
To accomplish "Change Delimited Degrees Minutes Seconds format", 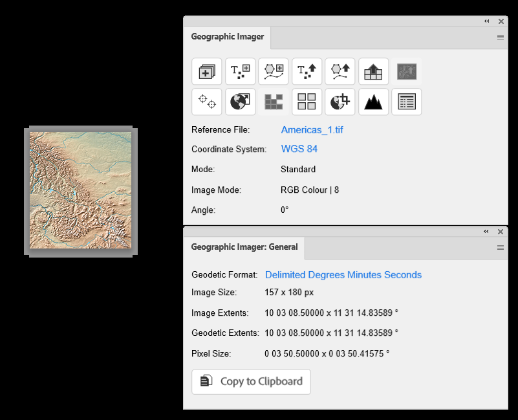I will pyautogui.click(x=343, y=275).
